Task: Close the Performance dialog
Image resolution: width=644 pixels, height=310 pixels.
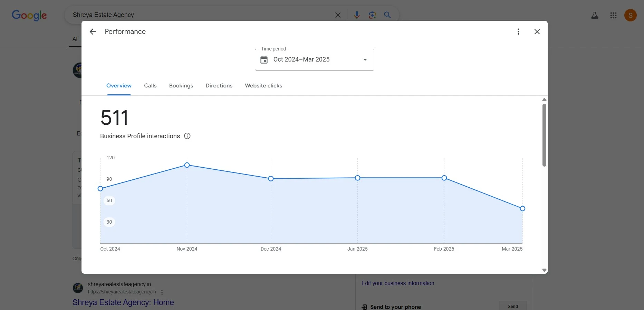Action: coord(537,32)
